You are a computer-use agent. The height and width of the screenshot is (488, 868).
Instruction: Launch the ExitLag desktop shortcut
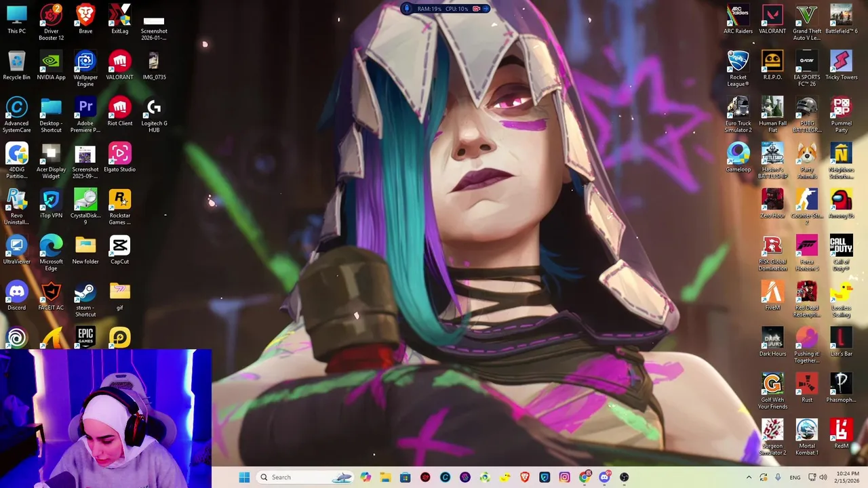tap(120, 19)
